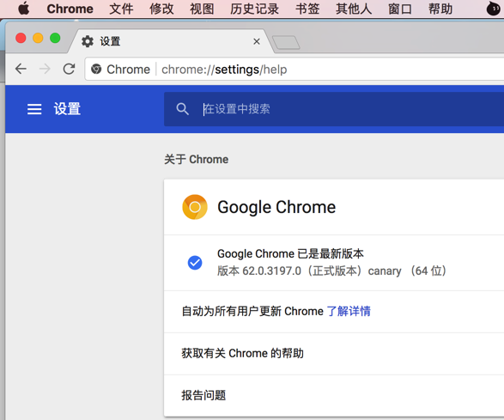
Task: Click the magnifier search icon
Action: 182,109
